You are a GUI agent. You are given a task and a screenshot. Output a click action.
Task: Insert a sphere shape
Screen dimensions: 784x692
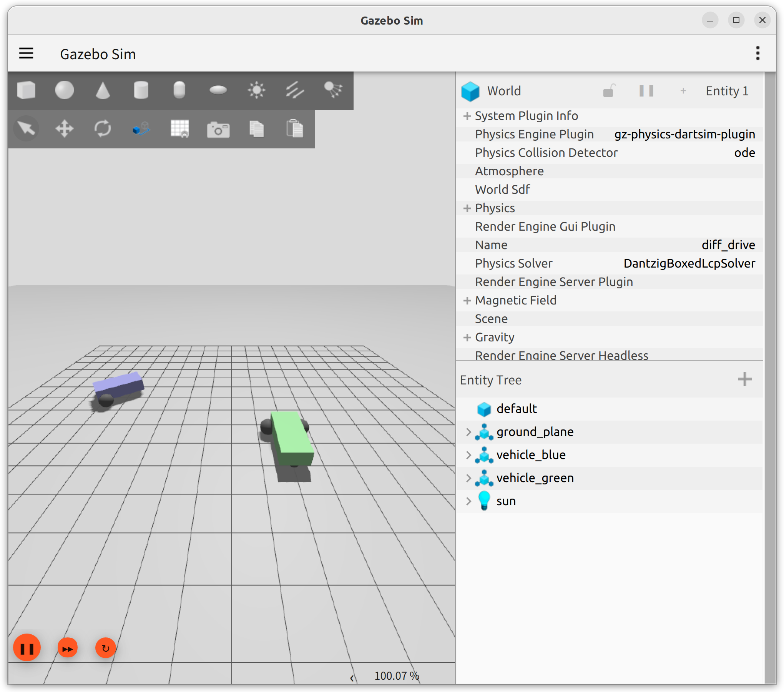point(64,90)
